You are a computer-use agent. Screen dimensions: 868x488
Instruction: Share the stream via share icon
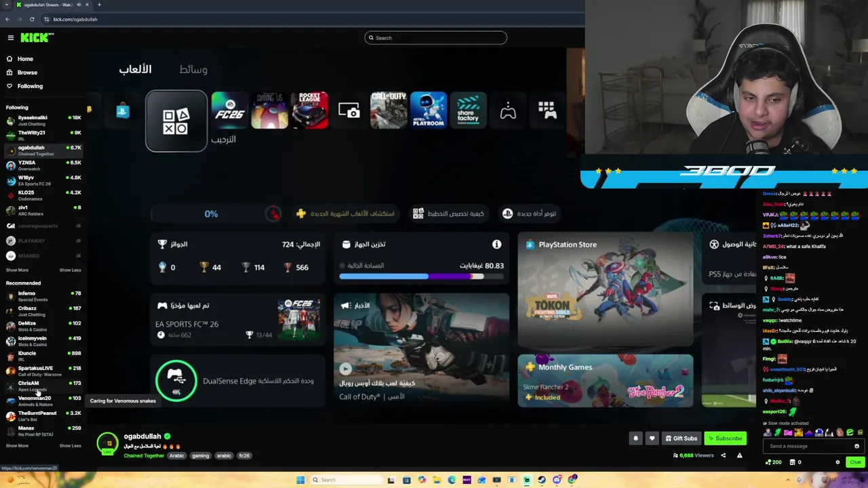click(x=723, y=455)
